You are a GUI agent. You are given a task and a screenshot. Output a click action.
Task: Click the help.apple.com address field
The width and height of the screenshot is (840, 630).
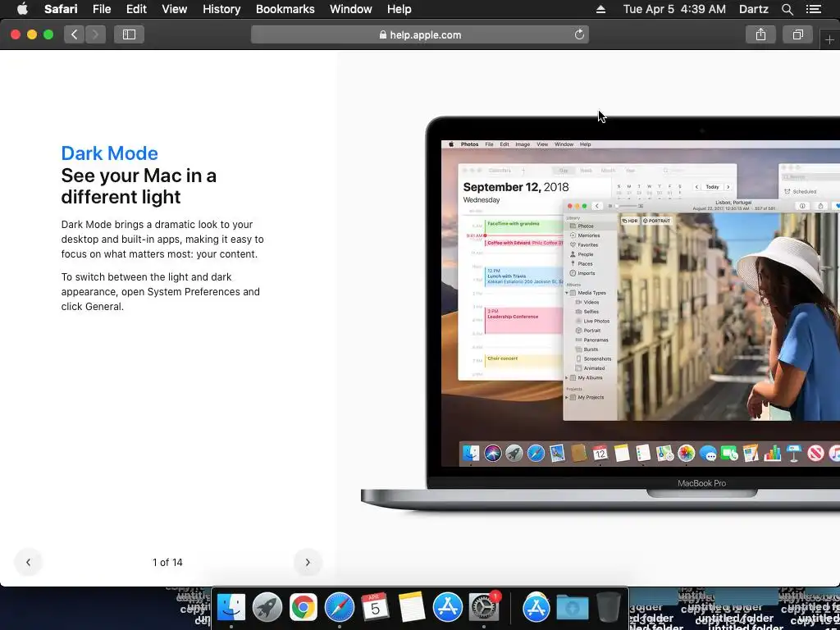coord(420,34)
